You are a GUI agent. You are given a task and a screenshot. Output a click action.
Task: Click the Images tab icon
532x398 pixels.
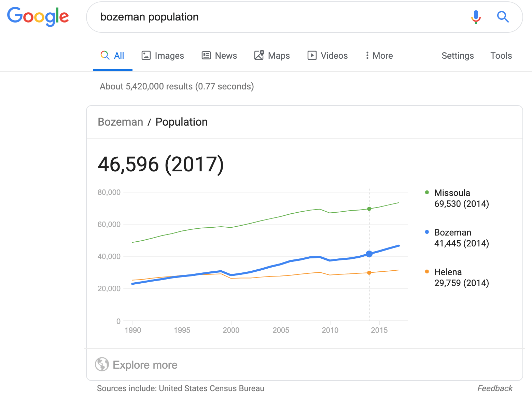[x=146, y=55]
